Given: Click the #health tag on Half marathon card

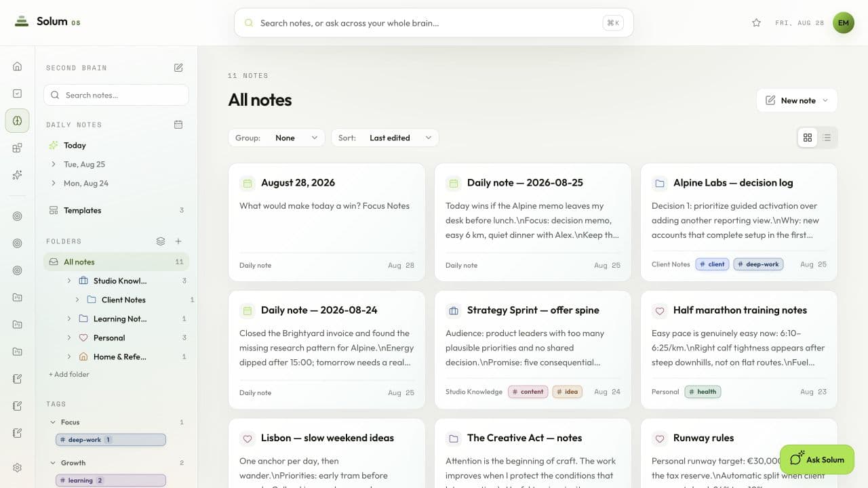Looking at the screenshot, I should (703, 392).
